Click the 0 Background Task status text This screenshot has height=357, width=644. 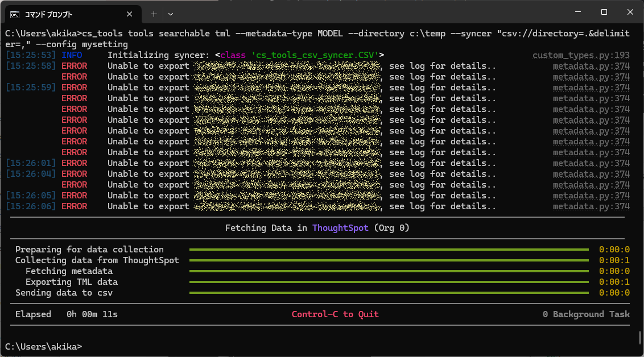[586, 314]
